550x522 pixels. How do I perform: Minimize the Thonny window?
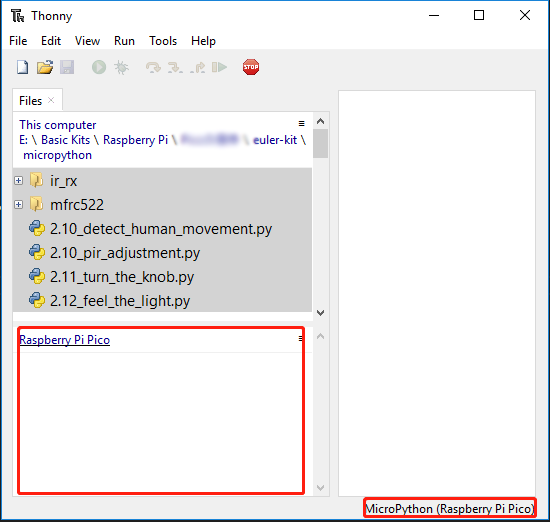434,15
